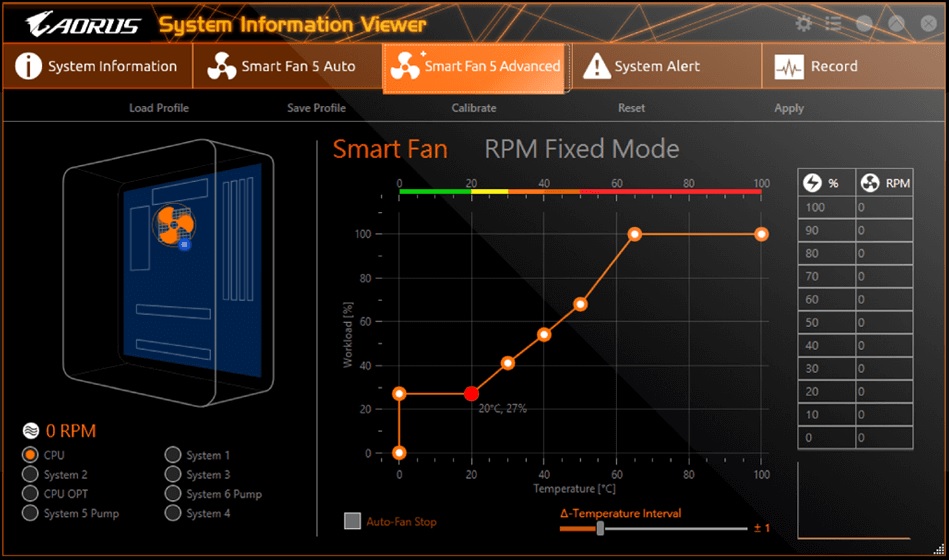
Task: Select the System 1 fan radio button
Action: coord(172,455)
